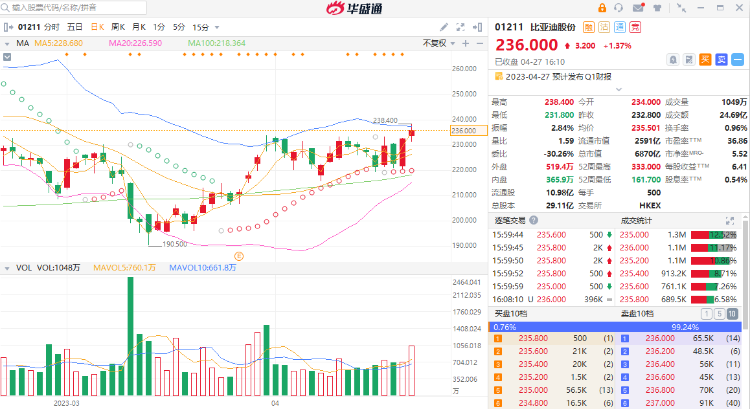Collapse the right quote panel icon

click(477, 27)
